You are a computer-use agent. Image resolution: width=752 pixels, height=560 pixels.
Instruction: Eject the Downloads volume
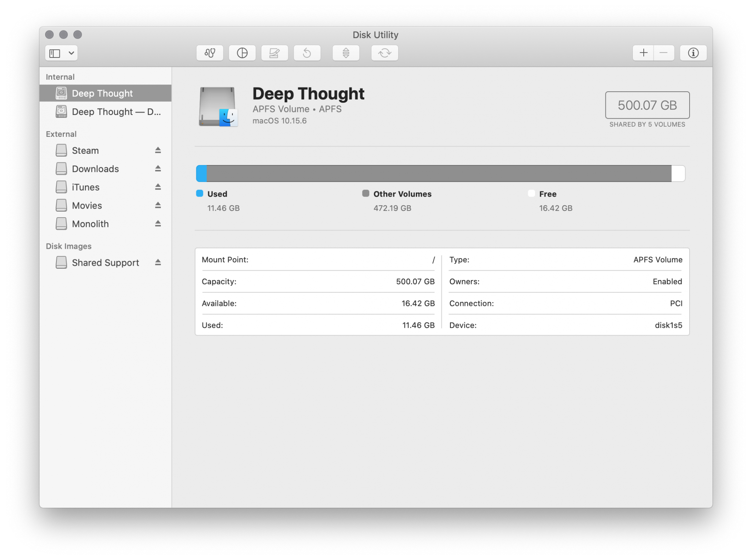coord(158,169)
